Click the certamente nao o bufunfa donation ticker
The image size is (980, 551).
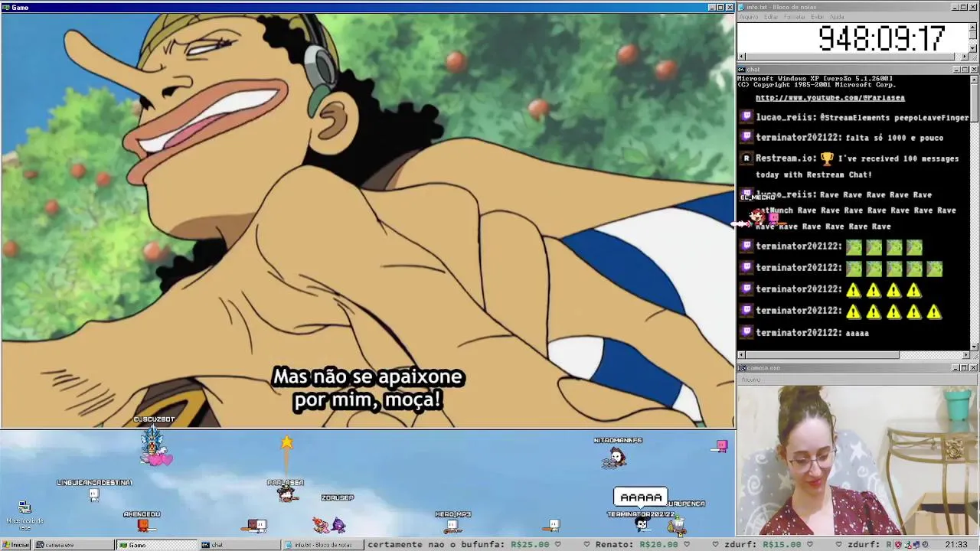click(x=458, y=545)
